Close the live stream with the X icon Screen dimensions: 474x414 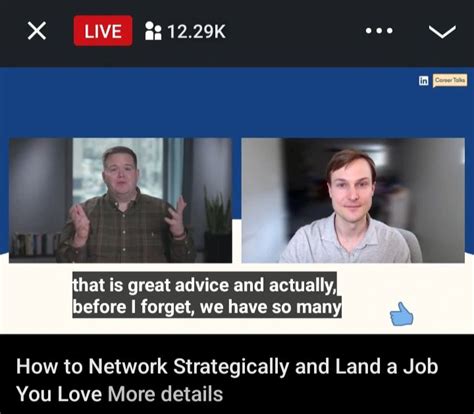[37, 31]
